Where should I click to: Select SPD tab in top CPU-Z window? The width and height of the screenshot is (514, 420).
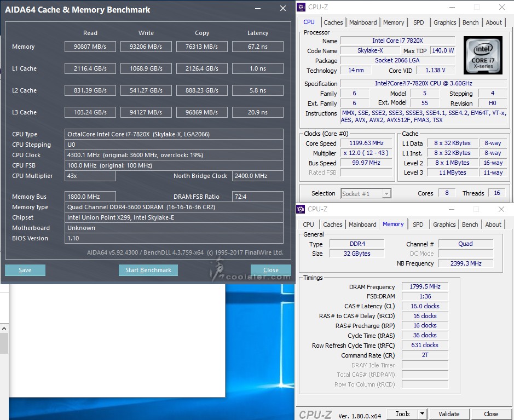coord(419,22)
